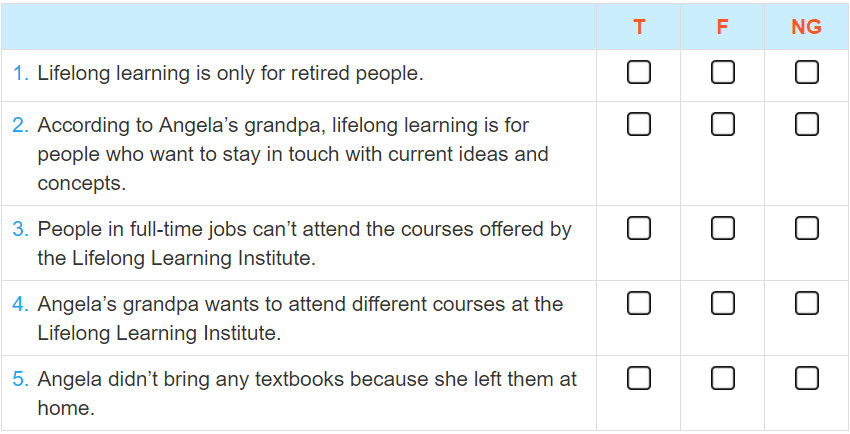Check NG for statement 1 Lifelong learning
This screenshot has height=434, width=850.
click(807, 73)
